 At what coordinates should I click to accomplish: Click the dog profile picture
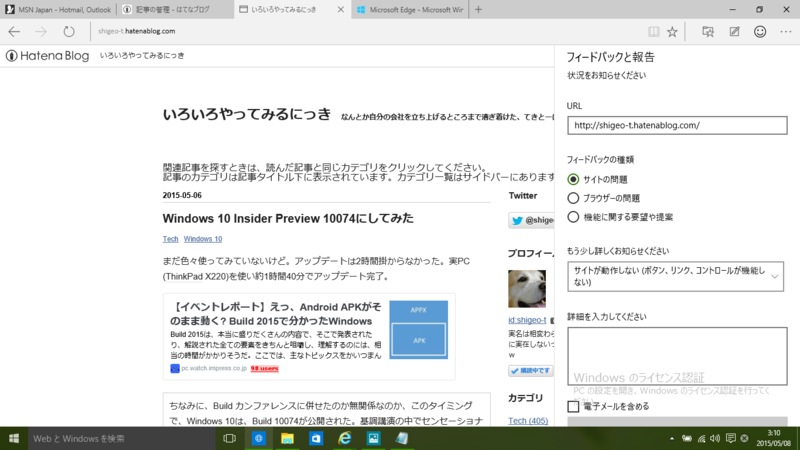[527, 289]
